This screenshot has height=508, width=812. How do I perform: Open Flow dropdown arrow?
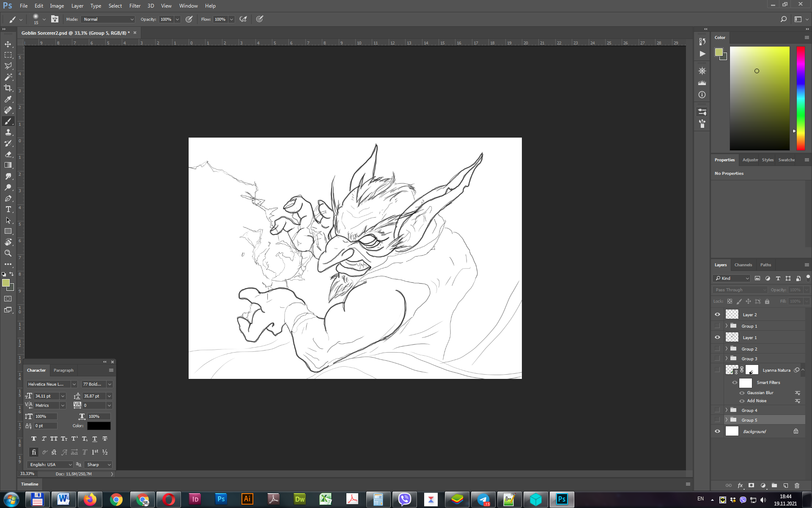pos(231,19)
